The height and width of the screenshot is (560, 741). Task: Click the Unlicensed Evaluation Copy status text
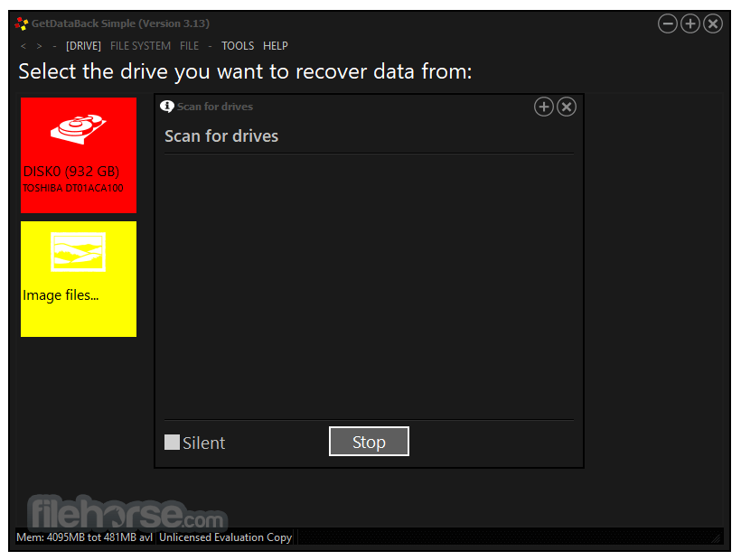pyautogui.click(x=225, y=537)
